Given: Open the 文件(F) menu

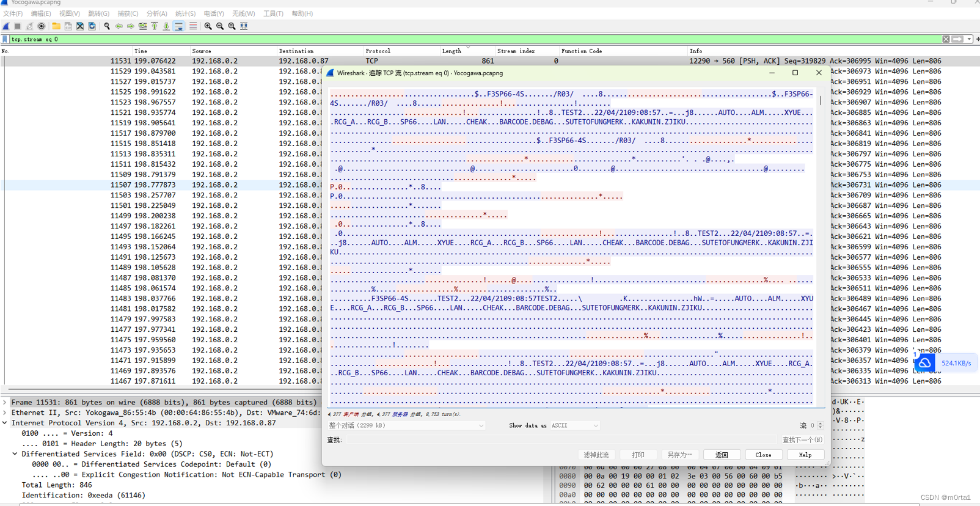Looking at the screenshot, I should pos(13,13).
